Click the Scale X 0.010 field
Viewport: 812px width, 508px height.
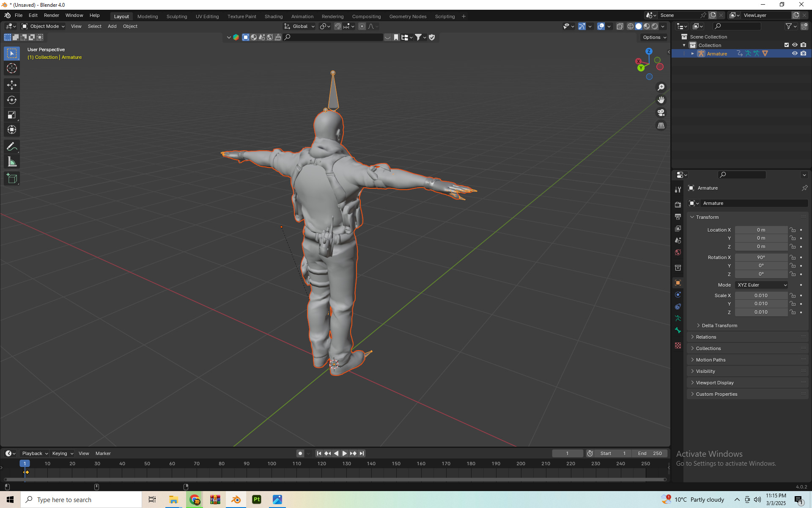pyautogui.click(x=761, y=295)
